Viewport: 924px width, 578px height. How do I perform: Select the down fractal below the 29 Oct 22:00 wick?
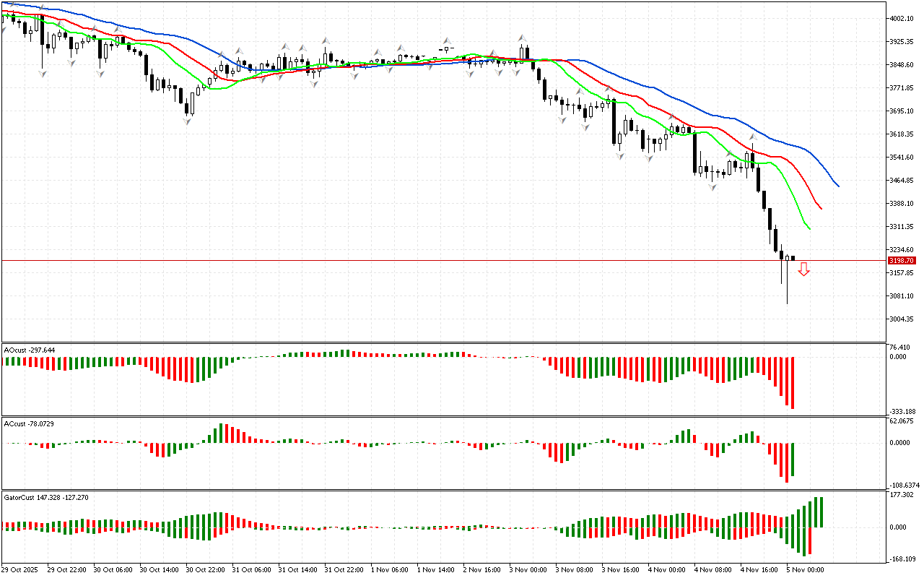43,74
